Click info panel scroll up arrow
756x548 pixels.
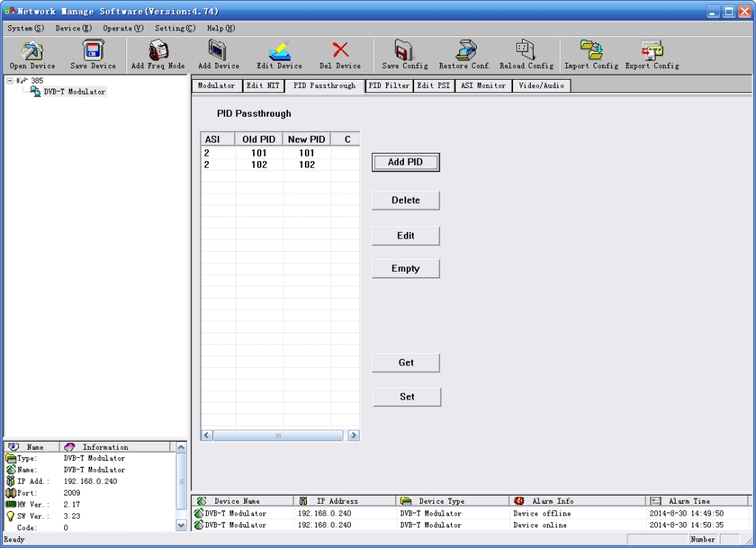pyautogui.click(x=182, y=447)
